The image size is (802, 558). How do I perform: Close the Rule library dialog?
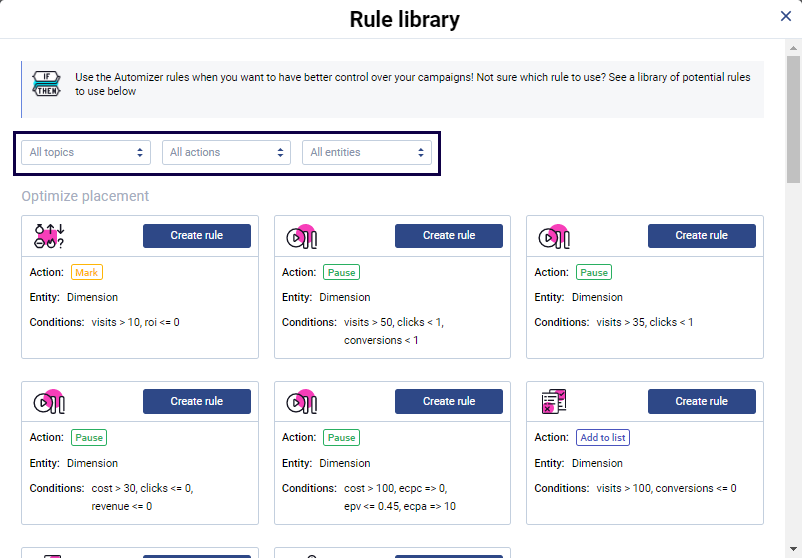pyautogui.click(x=786, y=16)
